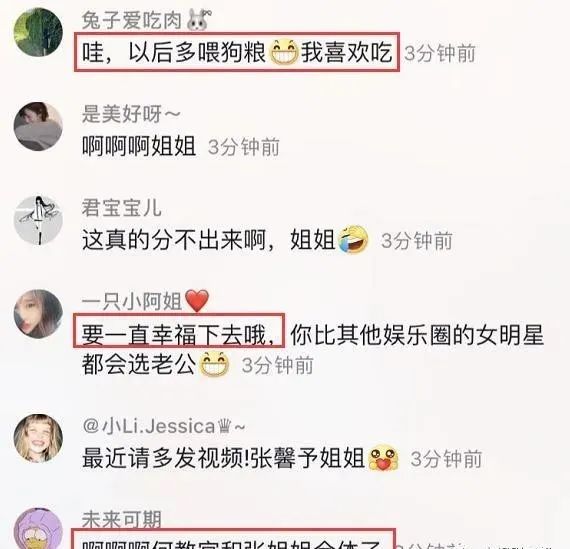This screenshot has height=549, width=570.
Task: Open username link 是美好呀~
Action: 131,114
